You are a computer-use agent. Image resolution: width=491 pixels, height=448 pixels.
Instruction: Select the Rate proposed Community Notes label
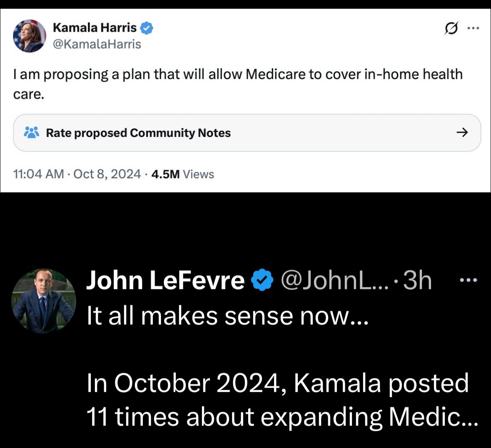click(x=138, y=133)
